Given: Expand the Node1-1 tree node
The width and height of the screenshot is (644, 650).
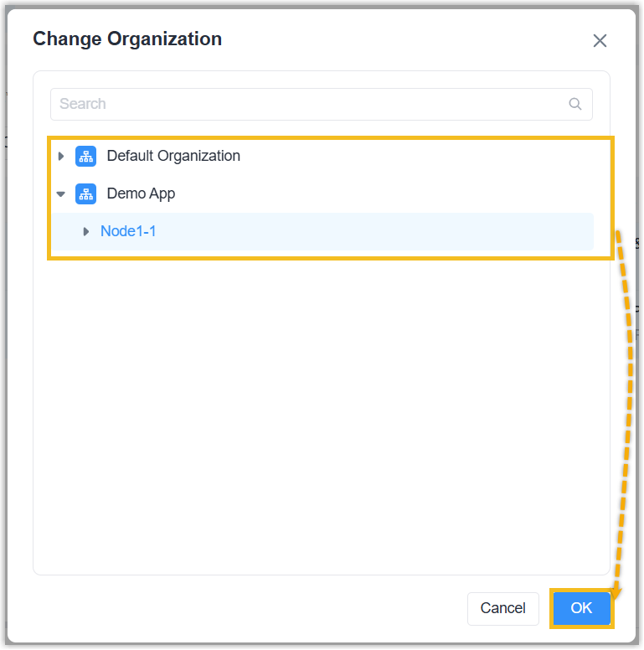Looking at the screenshot, I should coord(85,231).
